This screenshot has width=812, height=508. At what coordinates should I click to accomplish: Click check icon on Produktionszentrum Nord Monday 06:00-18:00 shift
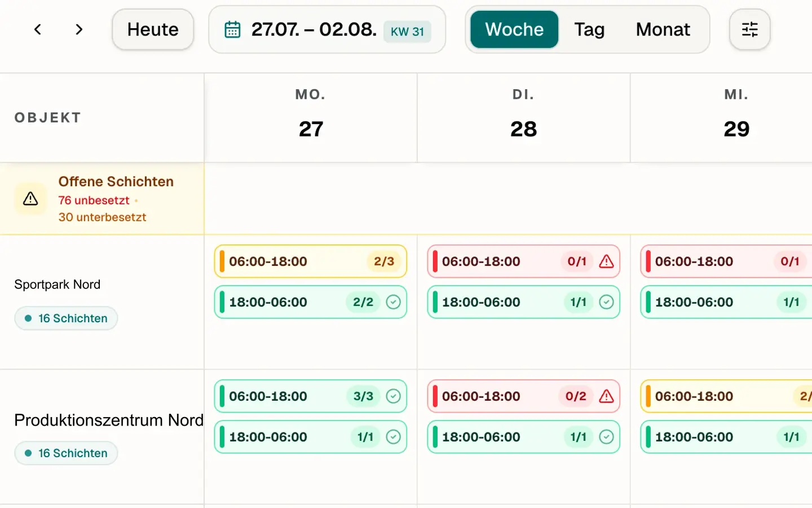click(x=393, y=396)
